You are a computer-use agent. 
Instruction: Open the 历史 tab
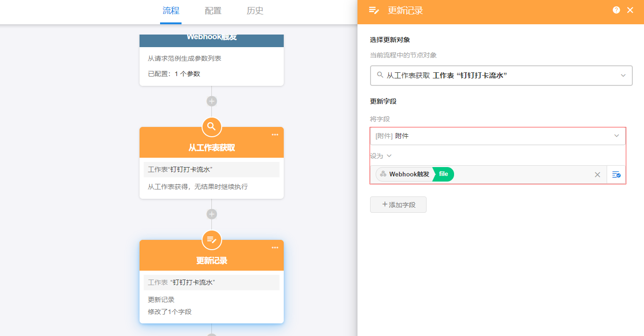[255, 11]
